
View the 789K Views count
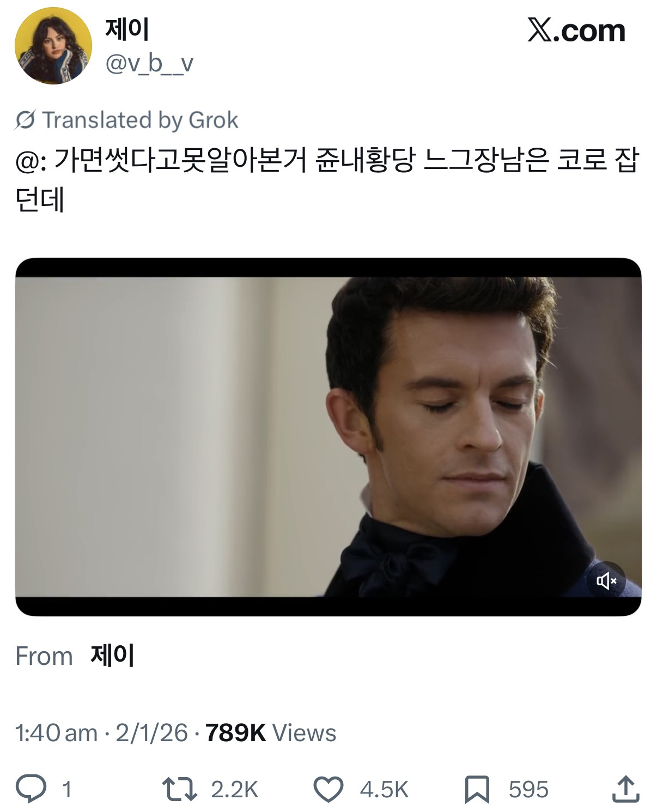point(271,733)
